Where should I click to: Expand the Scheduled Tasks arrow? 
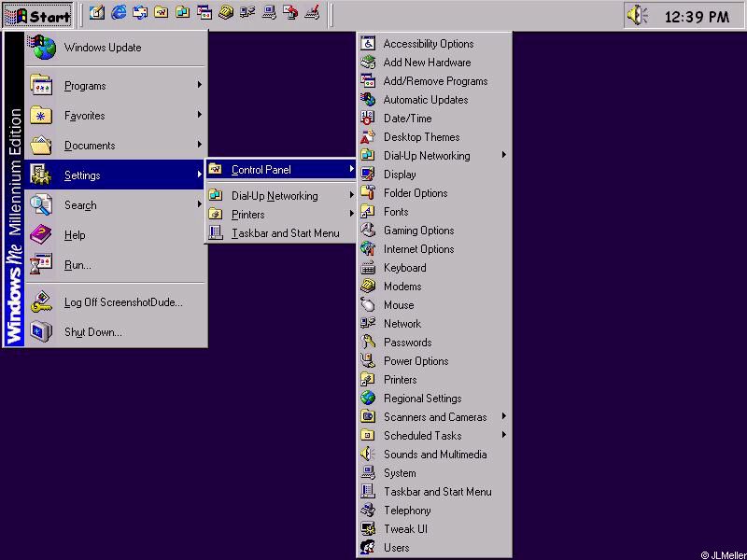tap(504, 435)
